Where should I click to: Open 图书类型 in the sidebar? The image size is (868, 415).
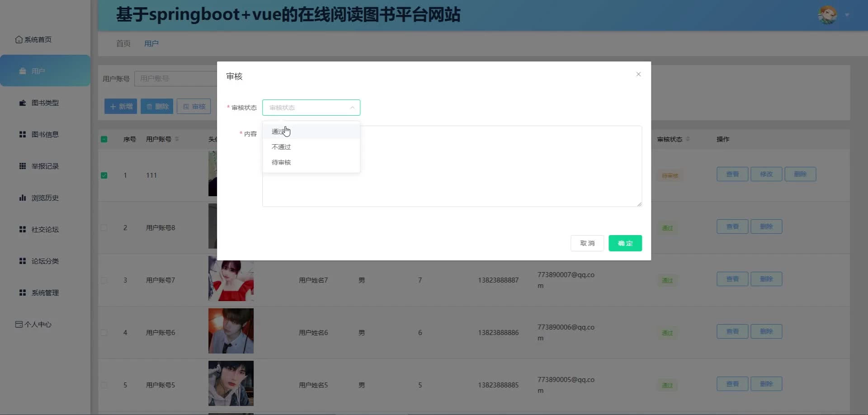click(x=45, y=103)
